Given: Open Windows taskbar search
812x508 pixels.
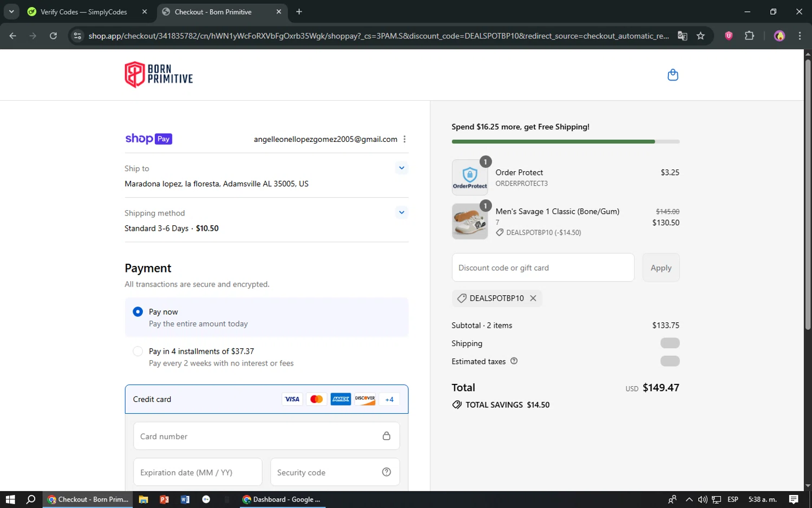Looking at the screenshot, I should point(31,499).
